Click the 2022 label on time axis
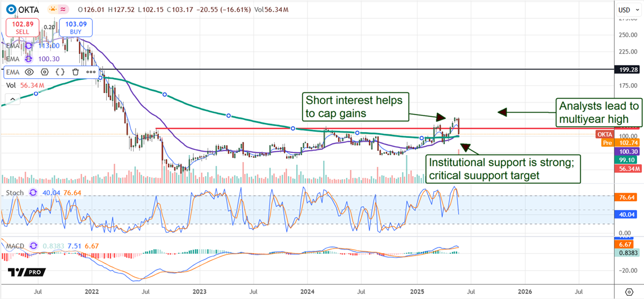The width and height of the screenshot is (644, 299). click(x=91, y=291)
